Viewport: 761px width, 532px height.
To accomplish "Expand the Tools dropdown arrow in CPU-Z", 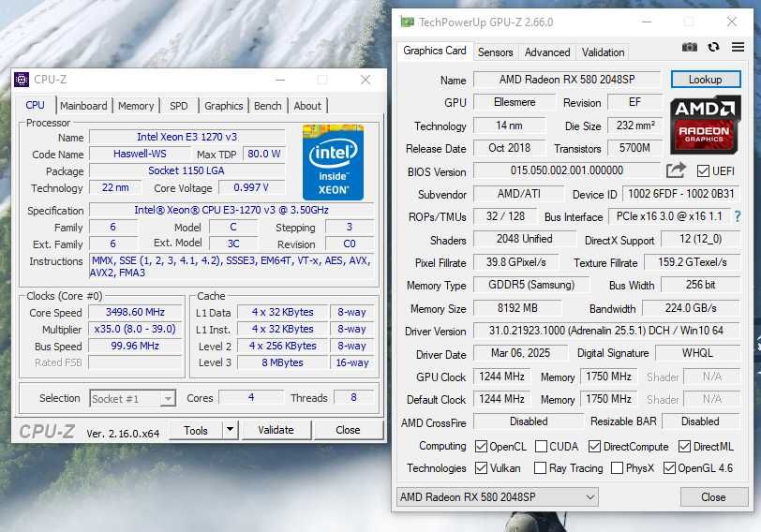I will tap(230, 430).
